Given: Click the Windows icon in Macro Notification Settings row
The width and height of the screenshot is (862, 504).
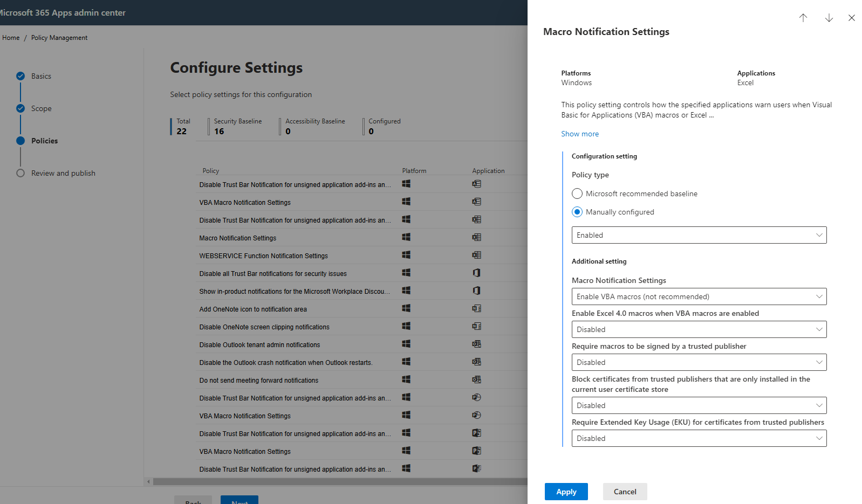Looking at the screenshot, I should point(406,237).
